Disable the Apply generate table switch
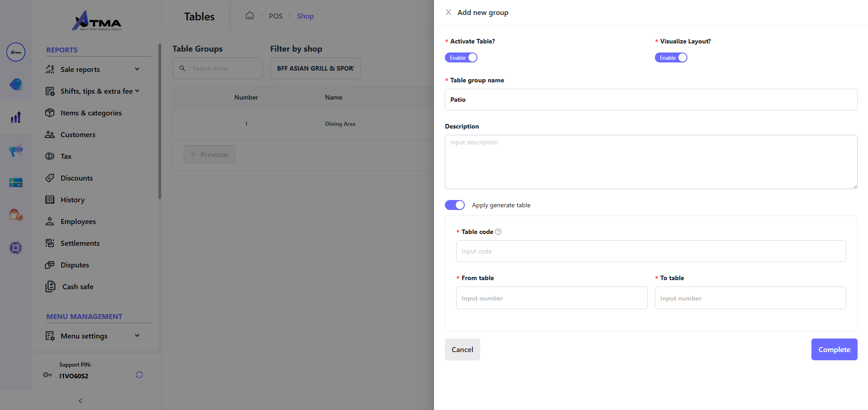868x410 pixels. (x=455, y=205)
